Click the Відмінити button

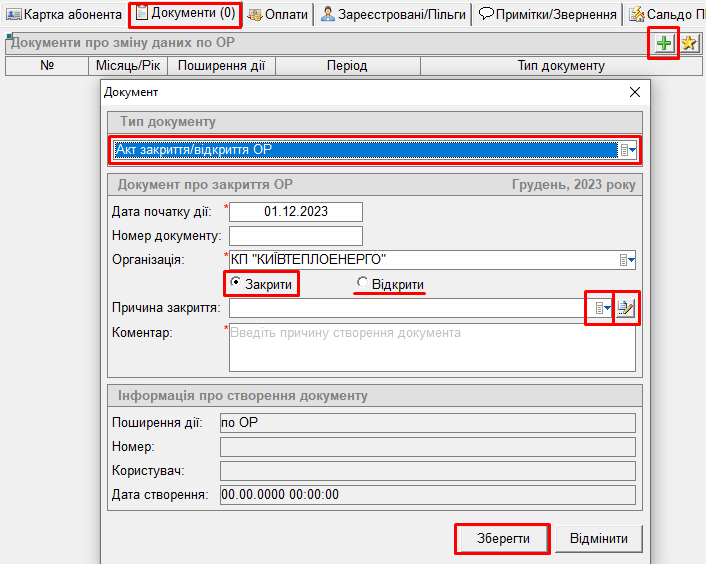click(x=598, y=539)
